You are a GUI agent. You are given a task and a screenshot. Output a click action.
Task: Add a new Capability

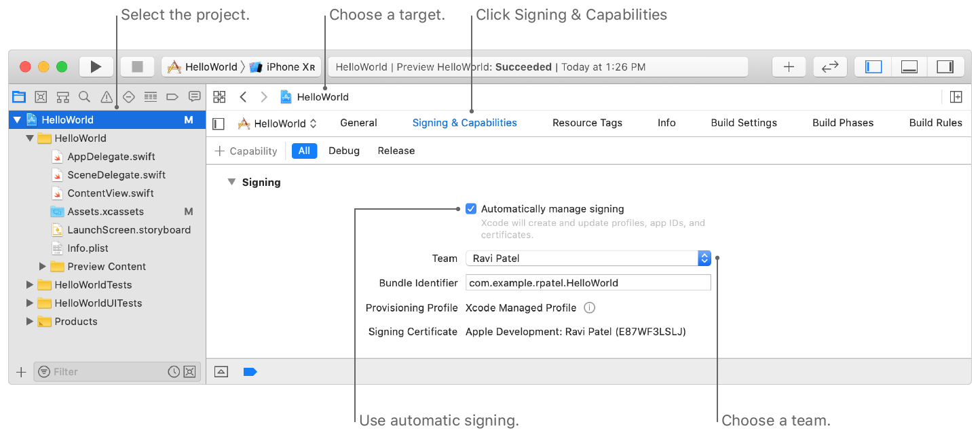click(246, 151)
